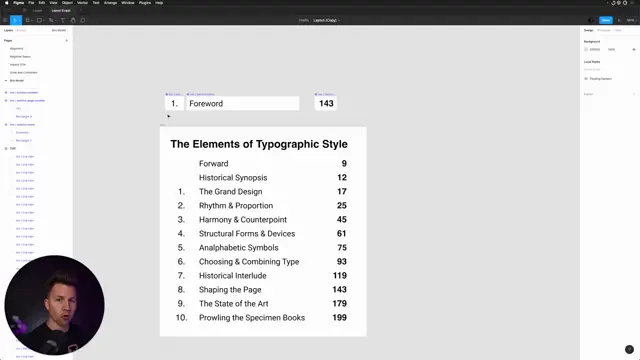Select the Floating Camera local style
Screen dimensions: 640x360
(x=600, y=78)
